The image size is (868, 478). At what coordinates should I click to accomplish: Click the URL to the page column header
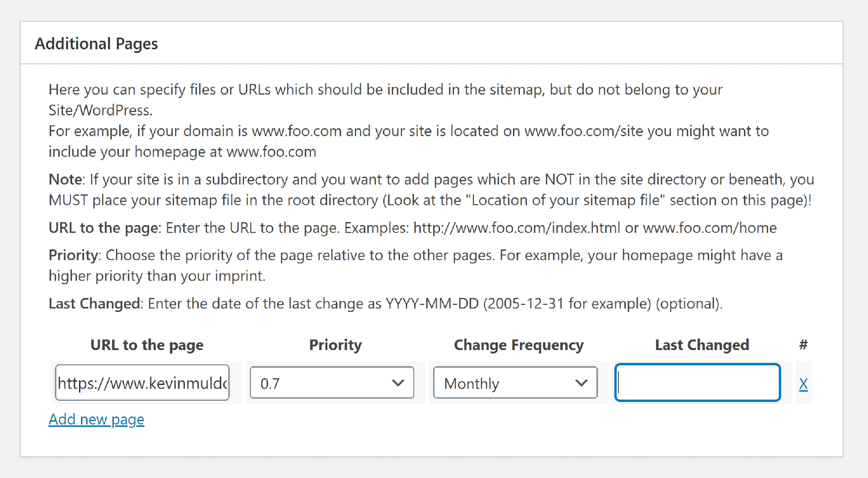tap(147, 345)
